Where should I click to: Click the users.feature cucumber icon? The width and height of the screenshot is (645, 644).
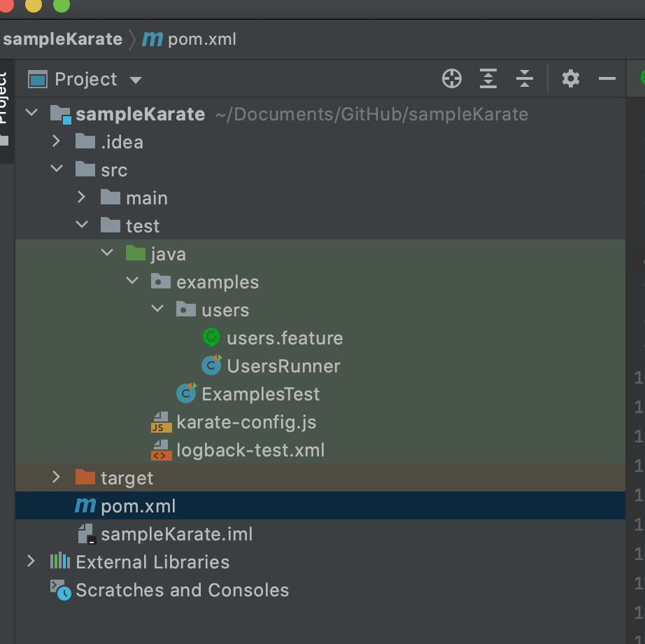pyautogui.click(x=211, y=337)
